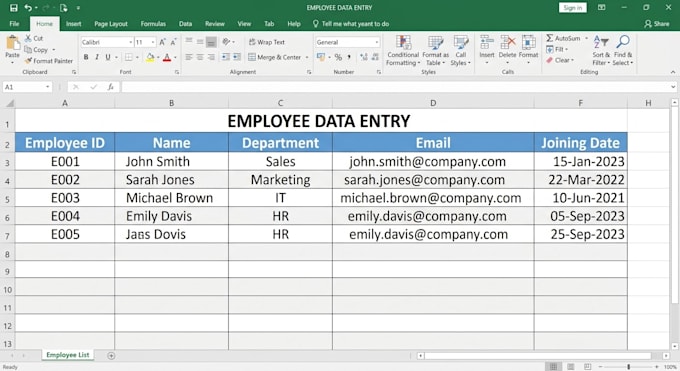
Task: Toggle italic formatting
Action: click(x=97, y=57)
